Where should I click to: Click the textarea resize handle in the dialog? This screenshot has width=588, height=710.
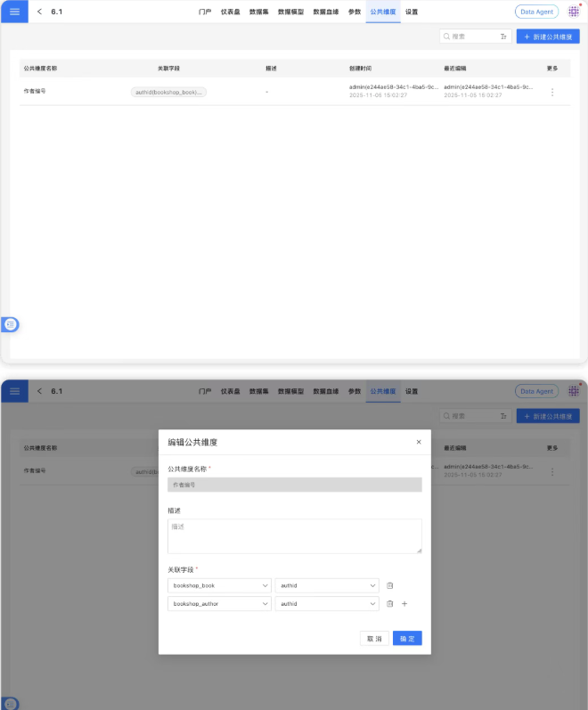point(419,551)
